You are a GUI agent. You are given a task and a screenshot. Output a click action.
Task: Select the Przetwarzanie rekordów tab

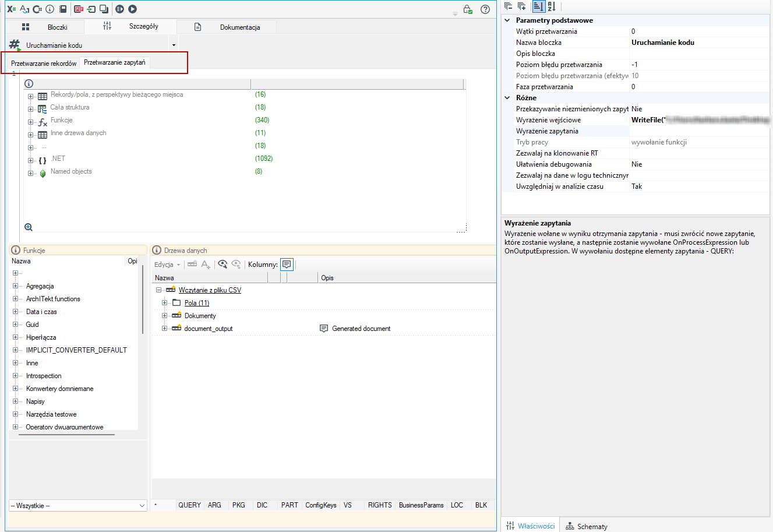point(44,64)
